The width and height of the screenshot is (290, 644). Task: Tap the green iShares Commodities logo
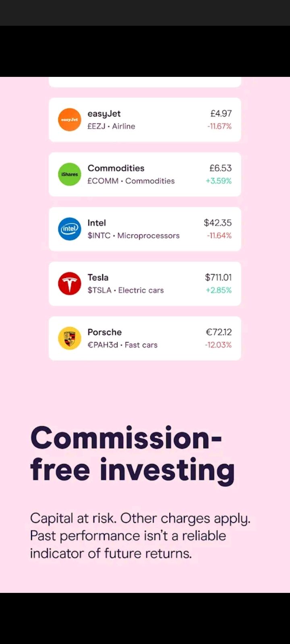click(x=70, y=174)
